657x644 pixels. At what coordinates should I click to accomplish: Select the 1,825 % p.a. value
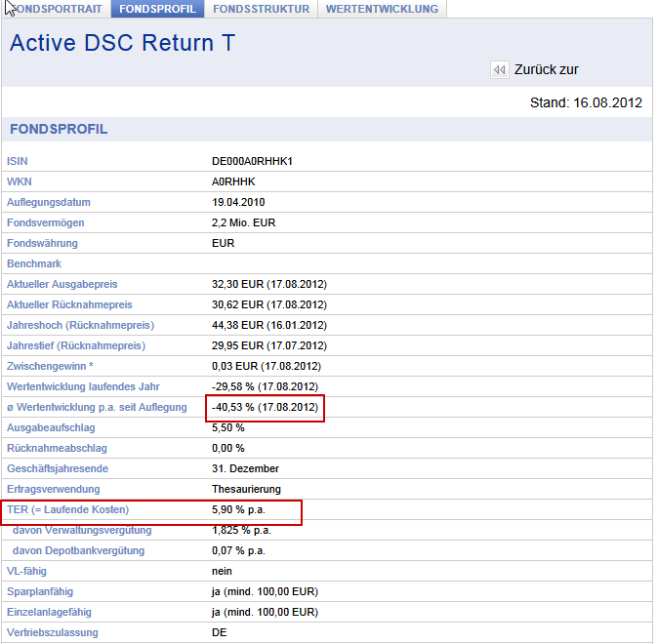(x=241, y=531)
